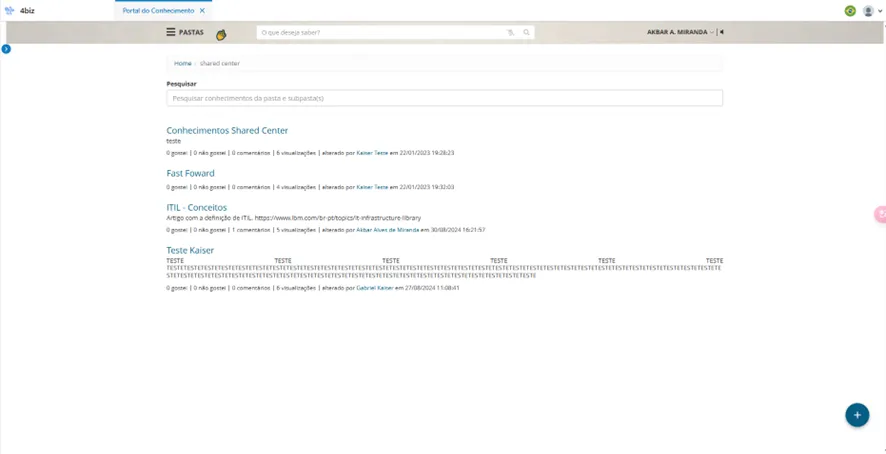This screenshot has width=886, height=454.
Task: Open the AKBAR A. MIRANDA user dropdown
Action: [x=680, y=32]
